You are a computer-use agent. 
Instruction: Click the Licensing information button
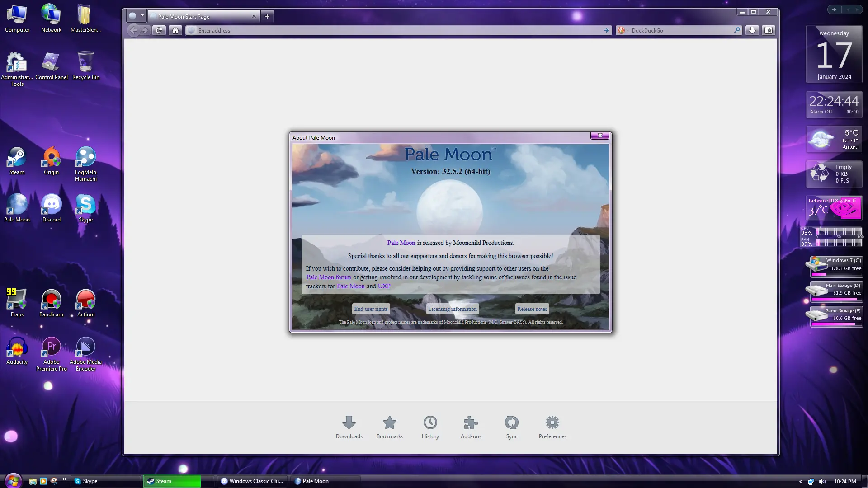(x=452, y=309)
